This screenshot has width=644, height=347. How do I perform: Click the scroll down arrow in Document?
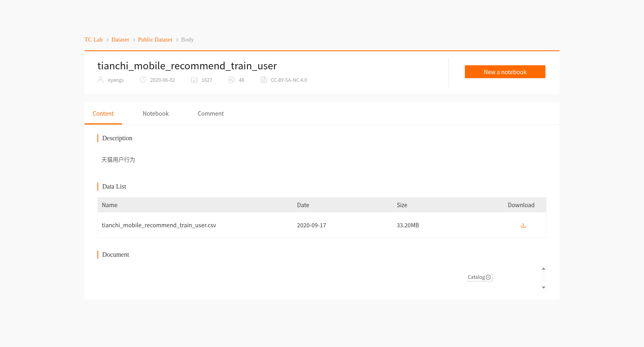pyautogui.click(x=543, y=287)
